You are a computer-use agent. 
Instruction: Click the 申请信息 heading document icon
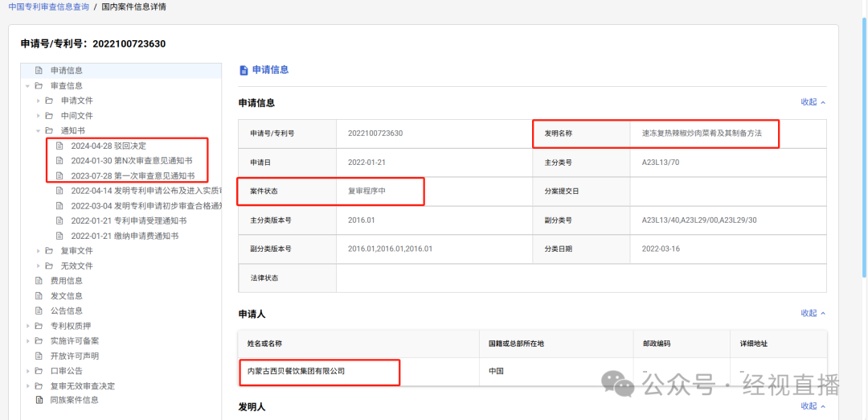coord(244,70)
